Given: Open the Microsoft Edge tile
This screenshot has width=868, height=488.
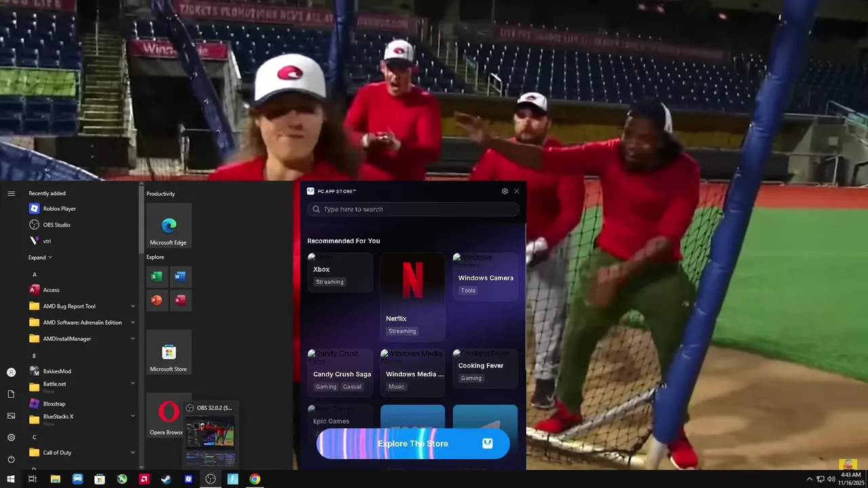Looking at the screenshot, I should [169, 226].
